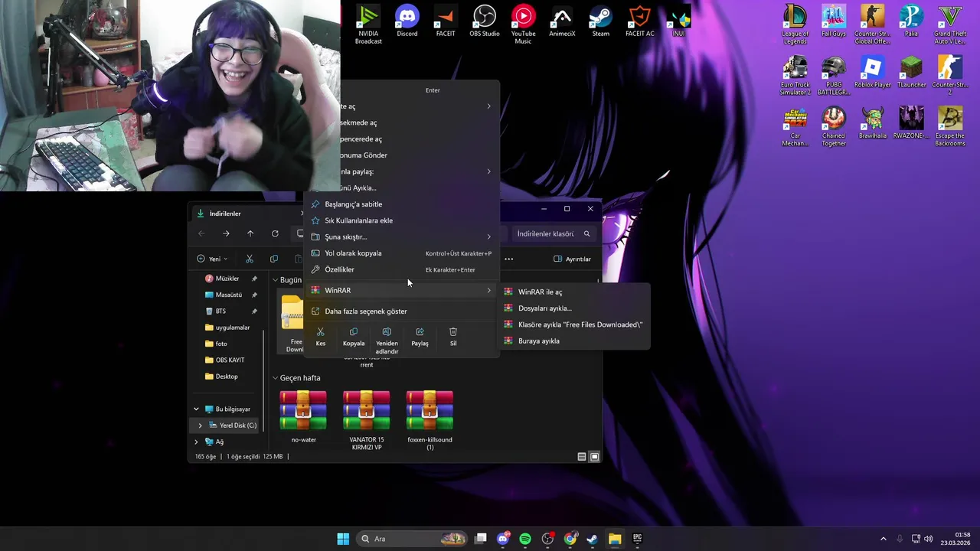This screenshot has height=551, width=980.
Task: Select the VANATOR 15 KIRMIZI VP archive
Action: pyautogui.click(x=367, y=420)
